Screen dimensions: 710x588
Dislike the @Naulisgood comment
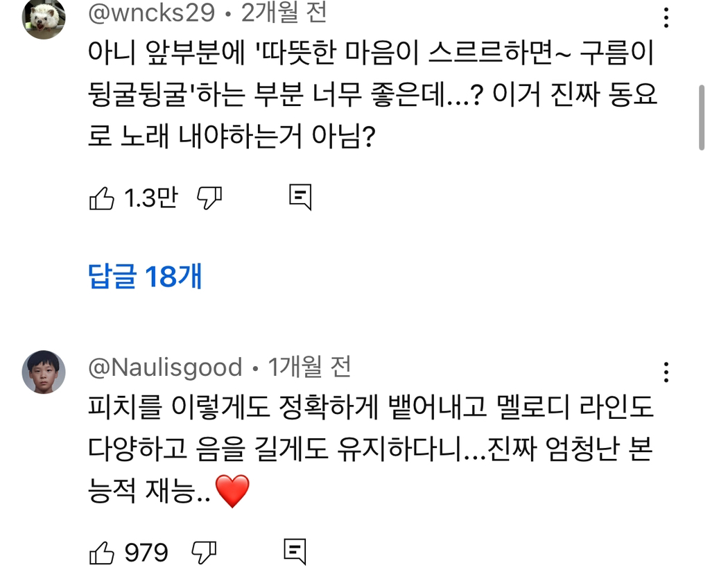[204, 553]
